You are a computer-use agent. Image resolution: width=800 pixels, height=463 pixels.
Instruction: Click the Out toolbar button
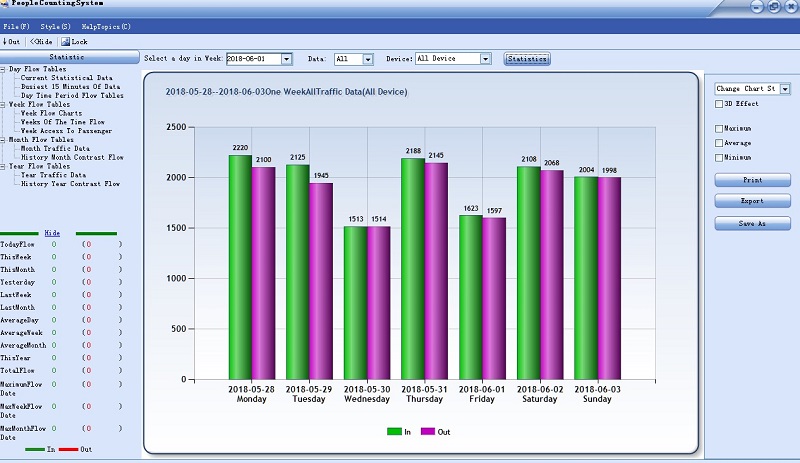pos(11,42)
